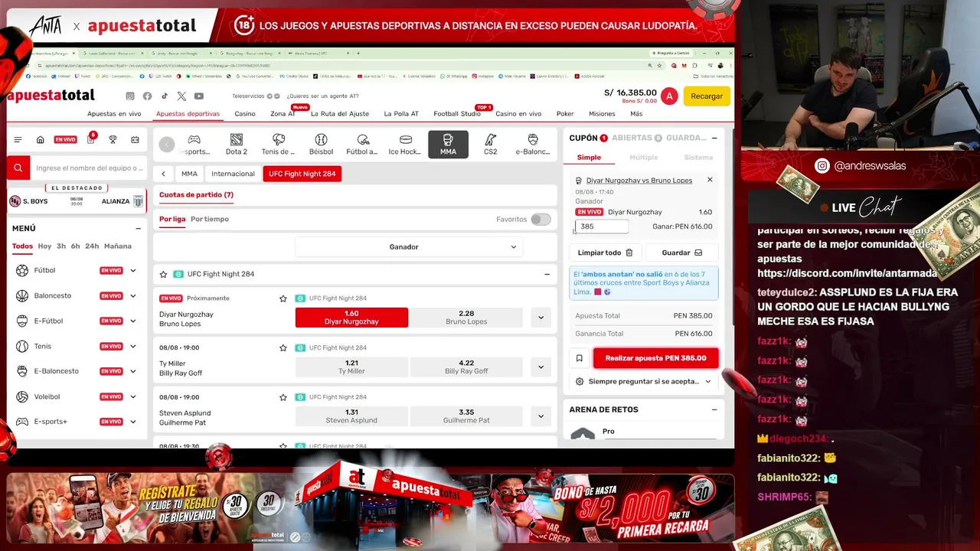
Task: Select the Internacional breadcrumb button
Action: pyautogui.click(x=233, y=174)
